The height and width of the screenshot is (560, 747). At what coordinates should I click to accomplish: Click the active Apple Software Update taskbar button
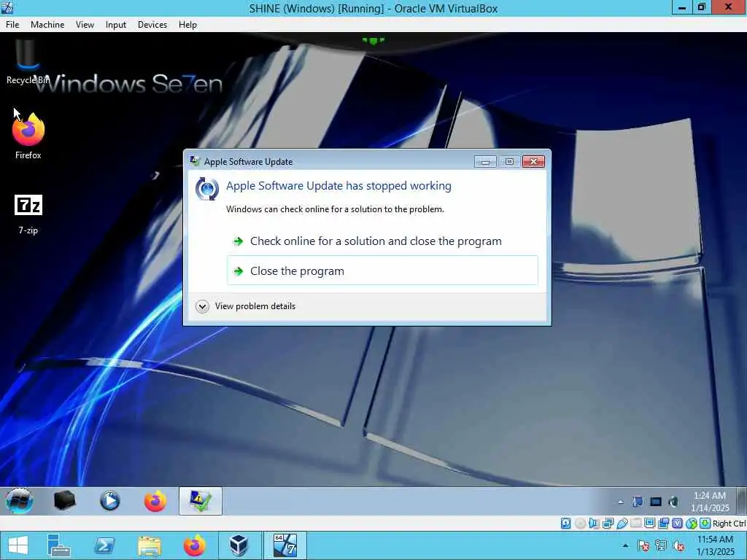pos(201,501)
